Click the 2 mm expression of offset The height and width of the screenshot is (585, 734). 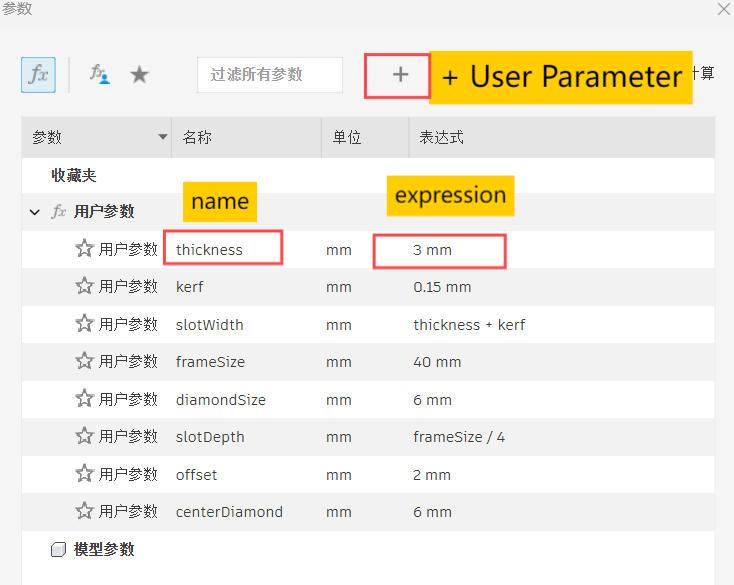pos(432,475)
